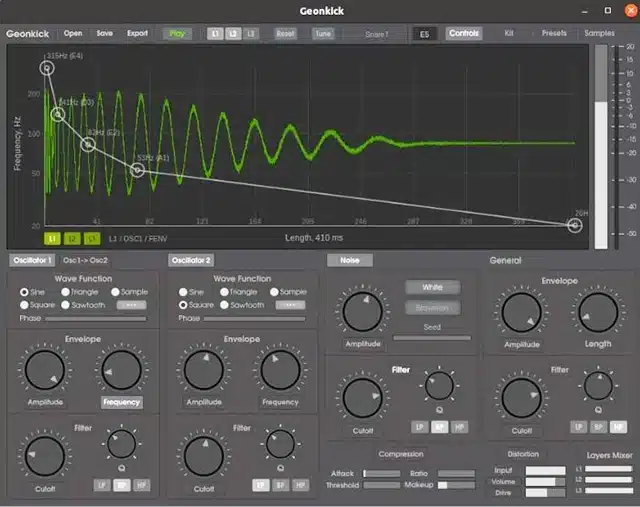Select the final 20Hz envelope point
640x507 pixels.
pyautogui.click(x=575, y=225)
